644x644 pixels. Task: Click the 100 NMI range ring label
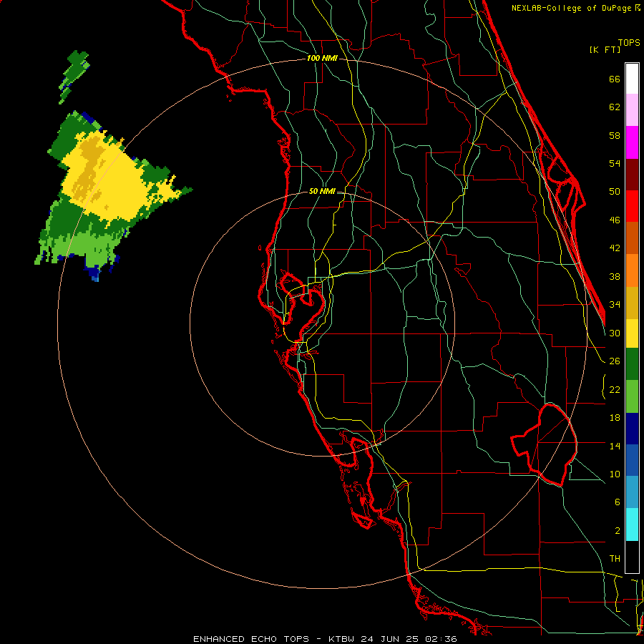(x=322, y=58)
